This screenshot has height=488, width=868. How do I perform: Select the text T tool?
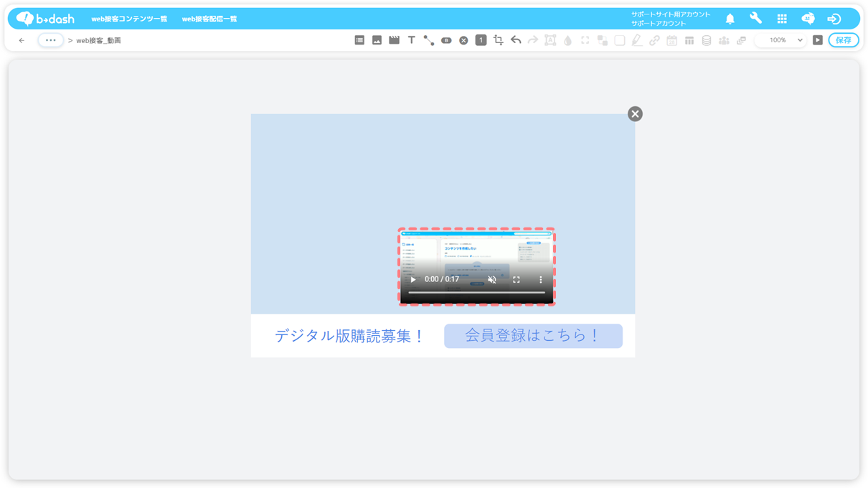(411, 40)
